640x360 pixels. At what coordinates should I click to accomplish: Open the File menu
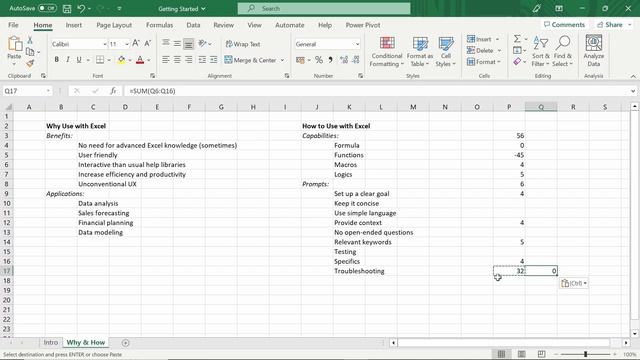pos(13,25)
